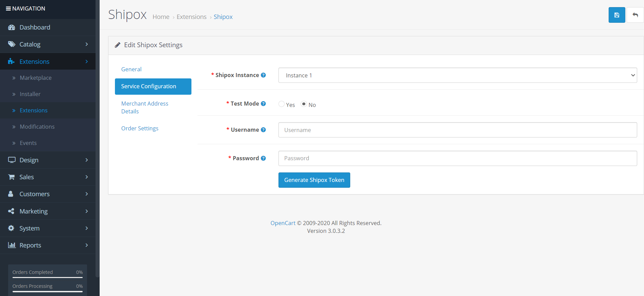Expand the Design menu chevron
This screenshot has width=644, height=296.
click(87, 160)
